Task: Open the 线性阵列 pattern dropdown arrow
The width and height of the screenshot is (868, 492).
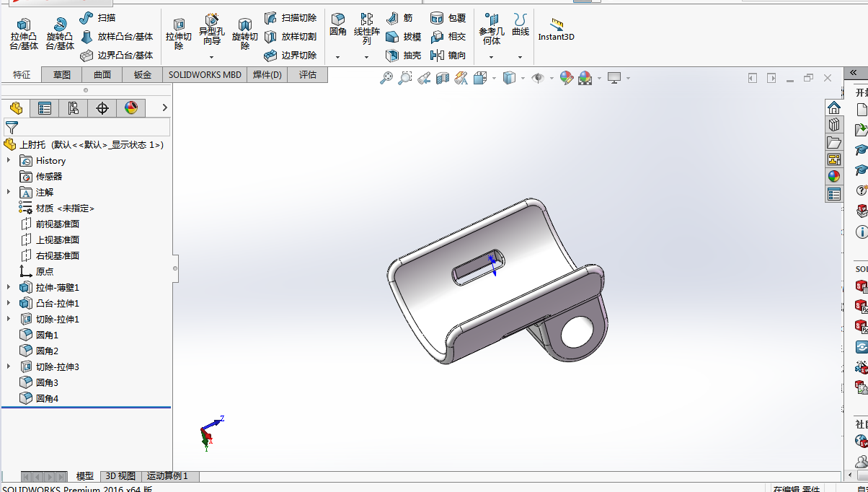Action: coord(366,57)
